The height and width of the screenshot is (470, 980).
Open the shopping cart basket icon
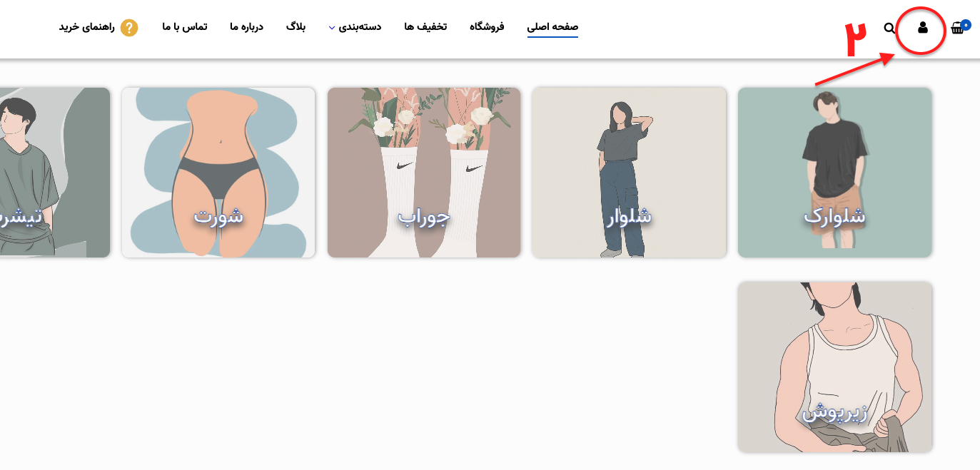957,29
